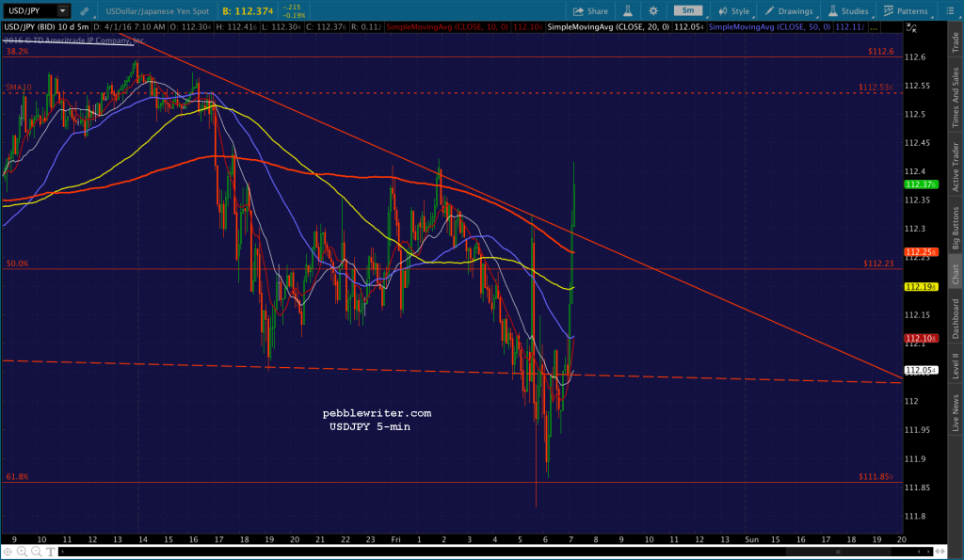The height and width of the screenshot is (560, 964).
Task: Toggle the T text tool at bottom left
Action: tap(51, 552)
